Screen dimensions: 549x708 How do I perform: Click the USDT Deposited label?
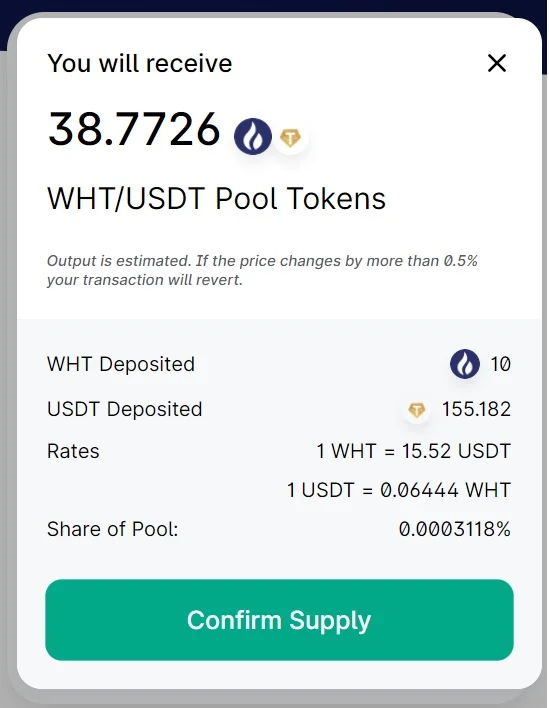[x=124, y=409]
